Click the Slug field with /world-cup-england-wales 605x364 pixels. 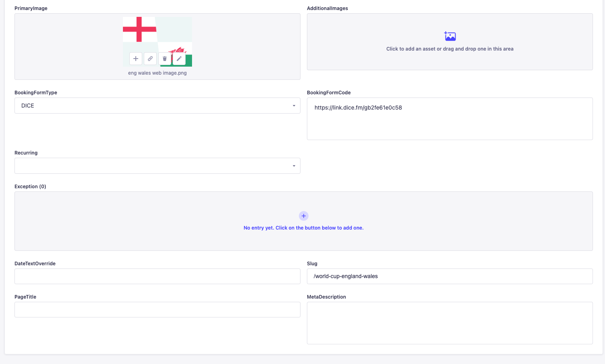click(450, 277)
